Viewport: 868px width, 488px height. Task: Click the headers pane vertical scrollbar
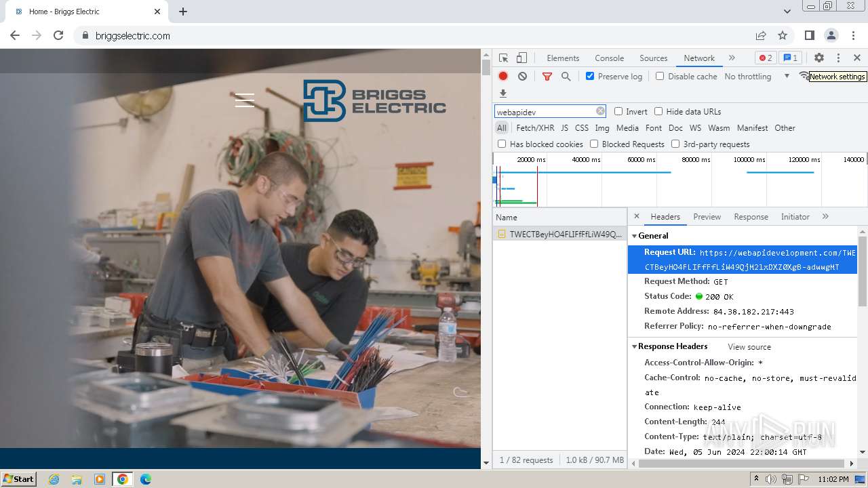863,271
